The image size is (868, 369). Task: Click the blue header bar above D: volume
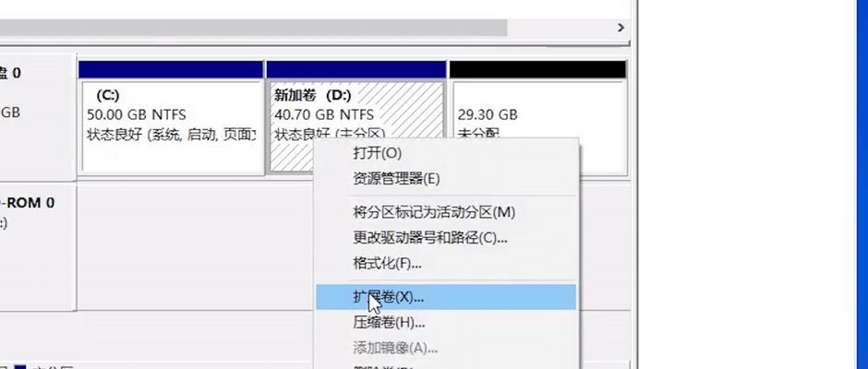[356, 69]
